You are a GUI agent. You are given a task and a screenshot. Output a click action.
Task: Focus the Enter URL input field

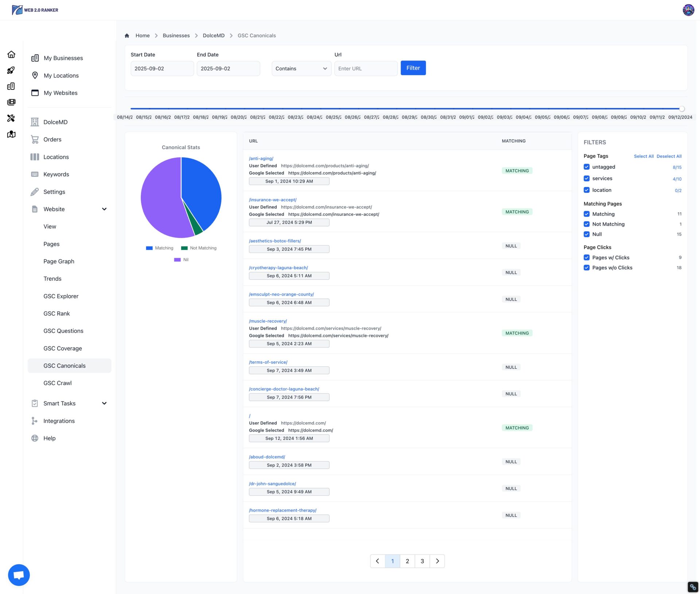pyautogui.click(x=366, y=69)
